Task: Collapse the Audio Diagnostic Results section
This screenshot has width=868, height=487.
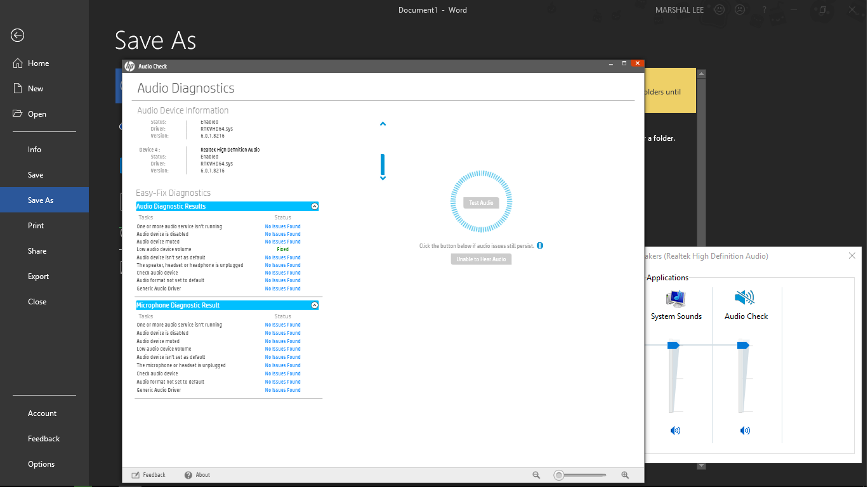Action: (314, 205)
